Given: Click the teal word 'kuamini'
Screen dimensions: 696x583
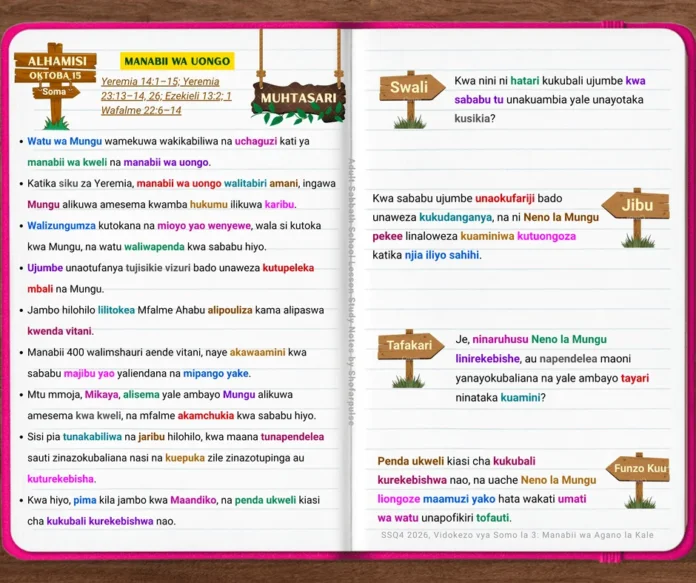Looking at the screenshot, I should 520,397.
